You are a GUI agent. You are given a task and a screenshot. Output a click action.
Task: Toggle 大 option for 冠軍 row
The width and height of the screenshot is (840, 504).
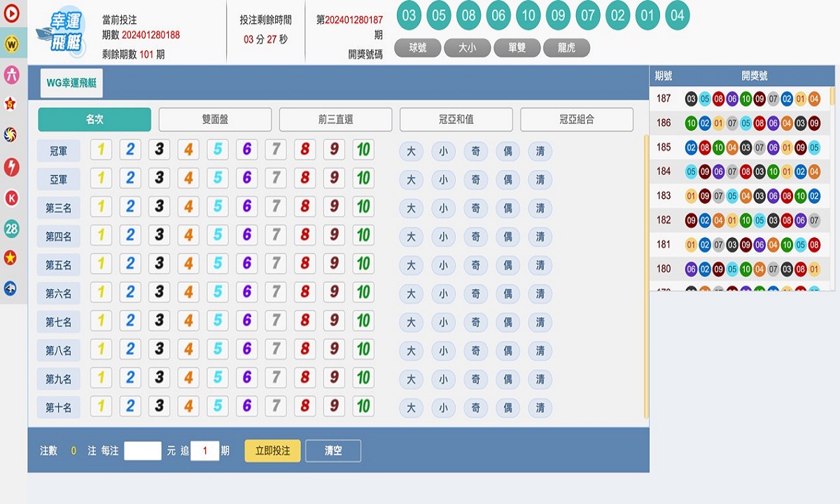411,151
